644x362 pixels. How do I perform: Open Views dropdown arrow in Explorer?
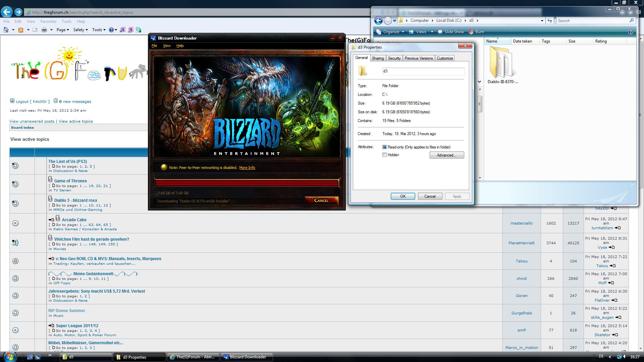click(x=432, y=32)
